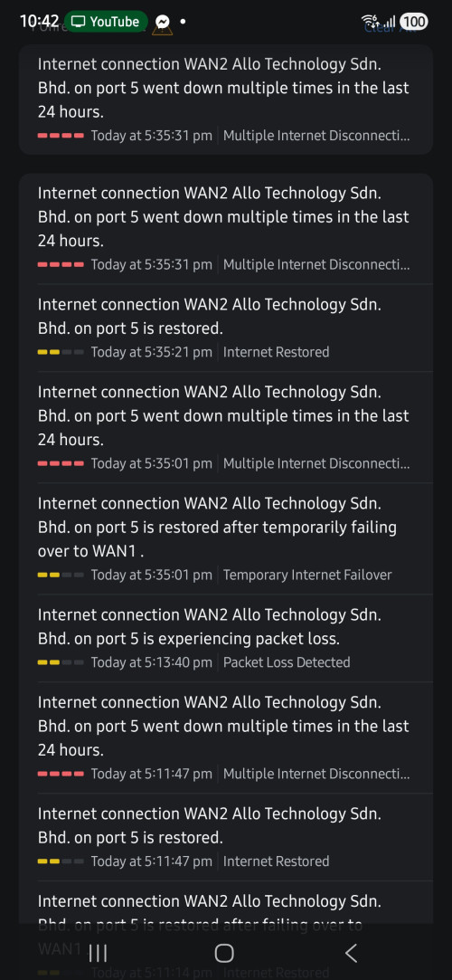Go back using the navigation back arrow

(x=351, y=953)
